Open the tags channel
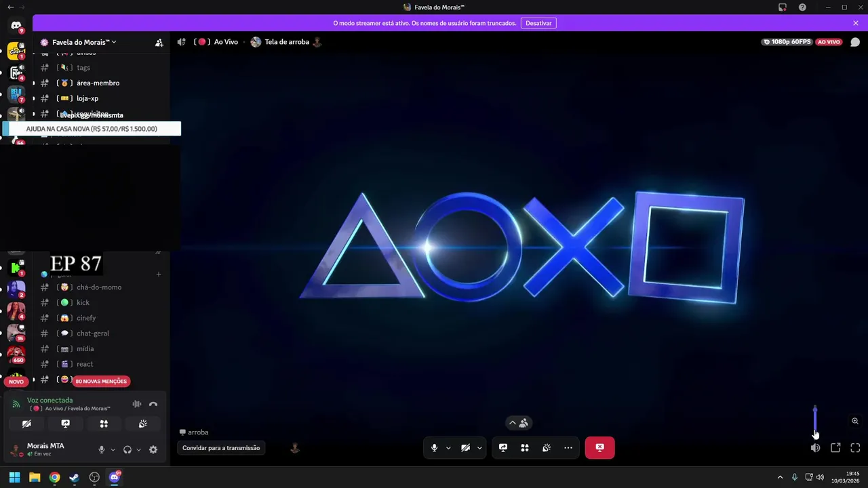Image resolution: width=868 pixels, height=488 pixels. pos(83,68)
